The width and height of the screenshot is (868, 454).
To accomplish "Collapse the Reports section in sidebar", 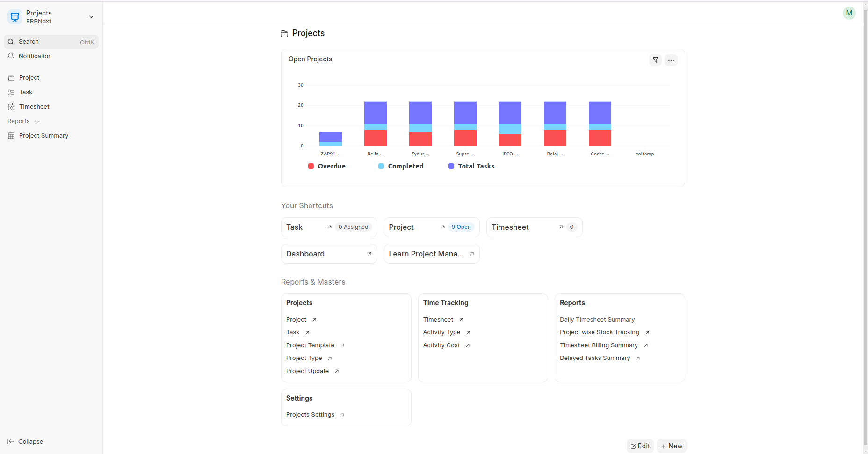I will (x=23, y=121).
